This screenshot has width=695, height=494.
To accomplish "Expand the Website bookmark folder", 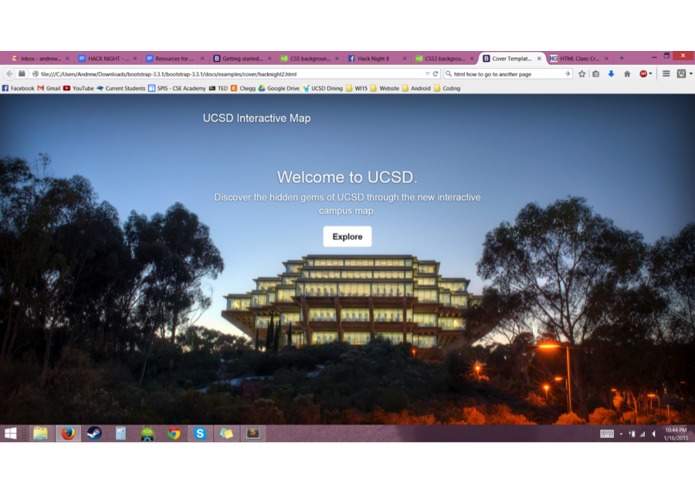I will tap(385, 88).
